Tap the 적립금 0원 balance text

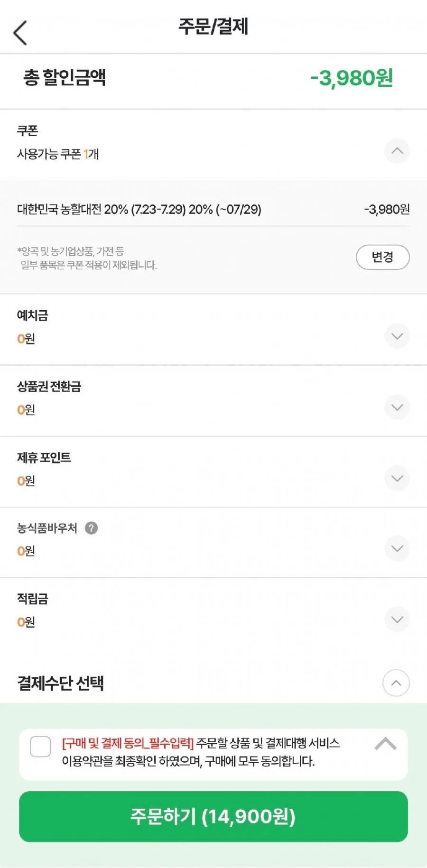[26, 622]
